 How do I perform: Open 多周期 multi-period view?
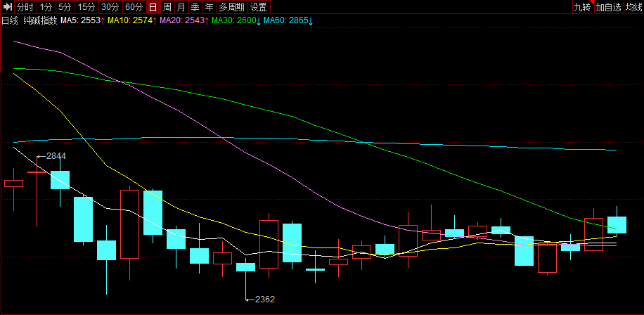[x=231, y=7]
